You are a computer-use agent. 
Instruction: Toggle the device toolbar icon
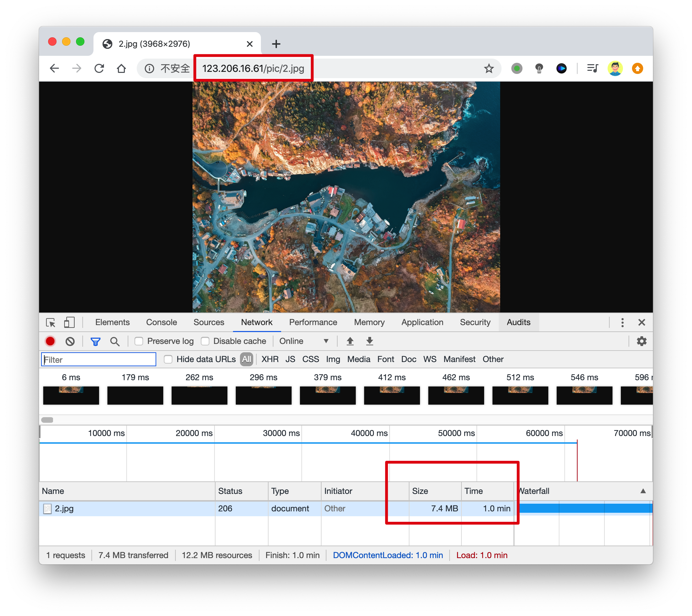(x=69, y=322)
